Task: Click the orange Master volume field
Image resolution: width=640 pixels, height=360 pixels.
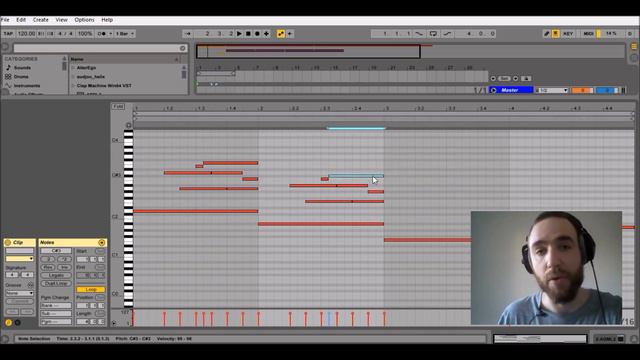Action: pos(582,90)
